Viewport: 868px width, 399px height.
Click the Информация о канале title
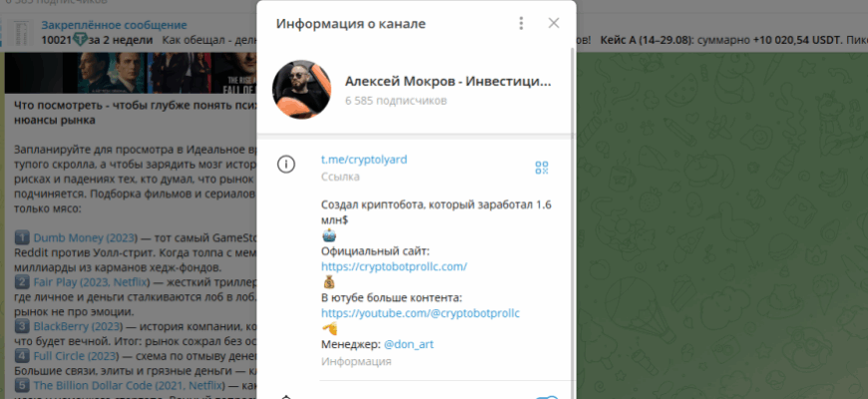tap(351, 24)
